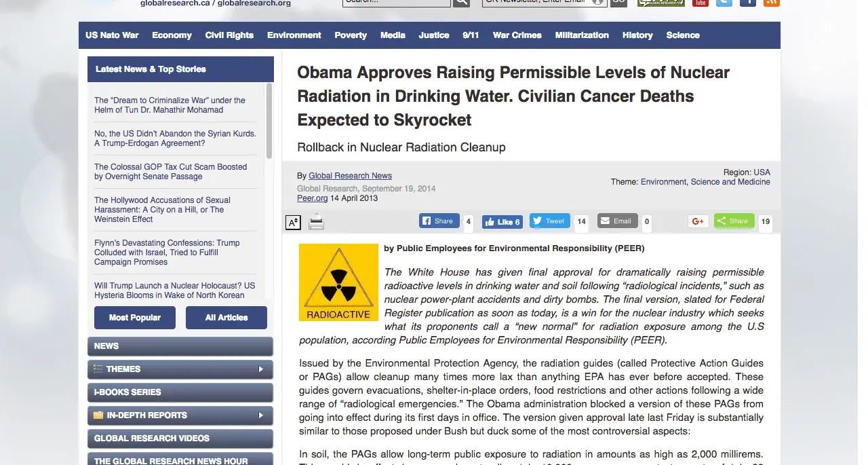This screenshot has height=465, width=868.
Task: Open the RSS feed icon in header
Action: pyautogui.click(x=772, y=2)
